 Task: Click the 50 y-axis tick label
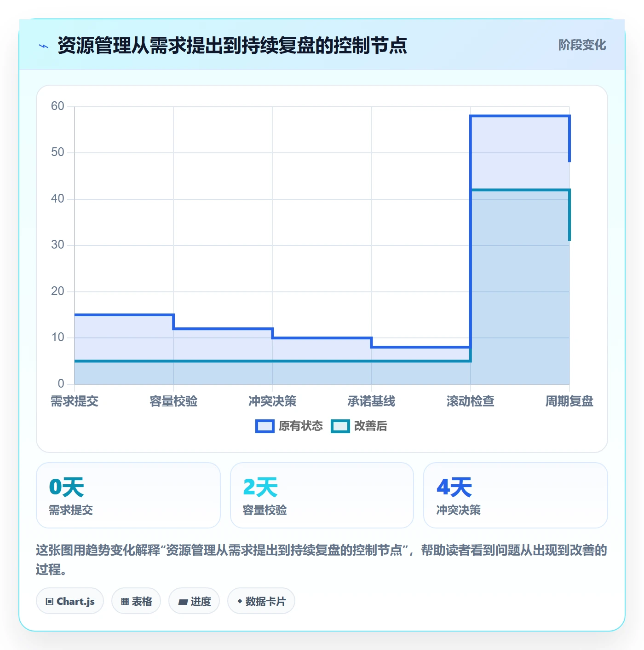(57, 152)
